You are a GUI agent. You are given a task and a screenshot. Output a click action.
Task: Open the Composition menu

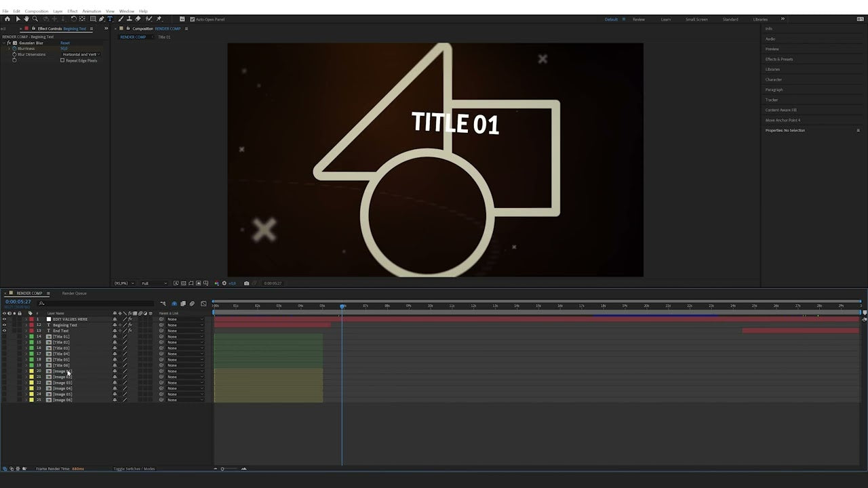coord(36,11)
